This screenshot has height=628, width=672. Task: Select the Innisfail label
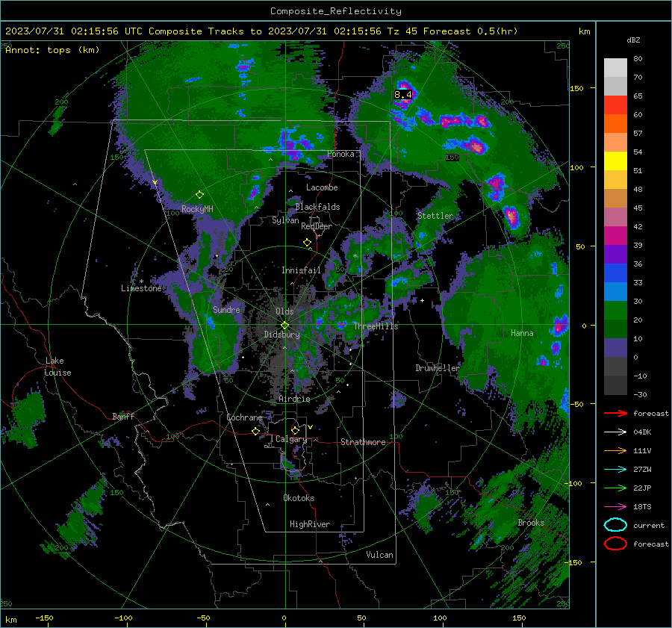[x=301, y=270]
